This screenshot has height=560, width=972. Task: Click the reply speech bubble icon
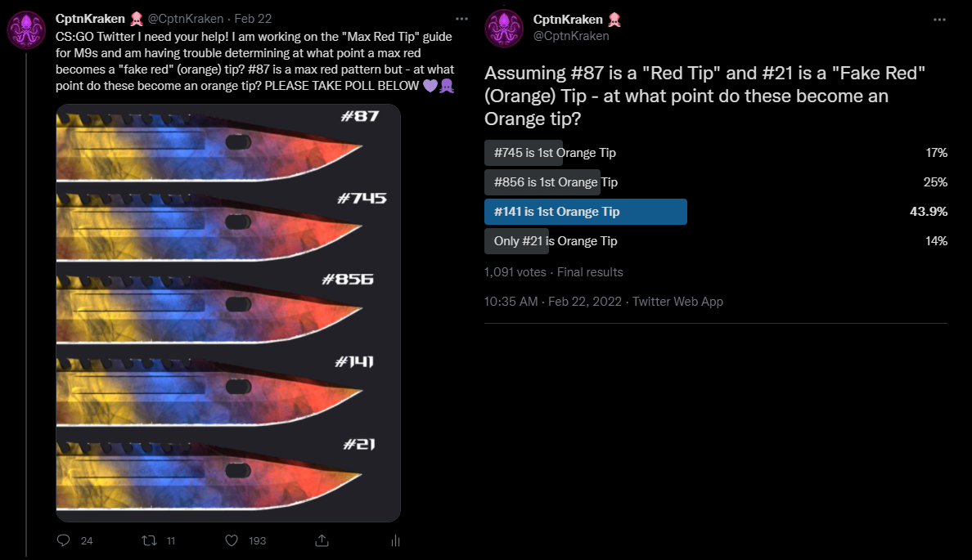(x=64, y=540)
